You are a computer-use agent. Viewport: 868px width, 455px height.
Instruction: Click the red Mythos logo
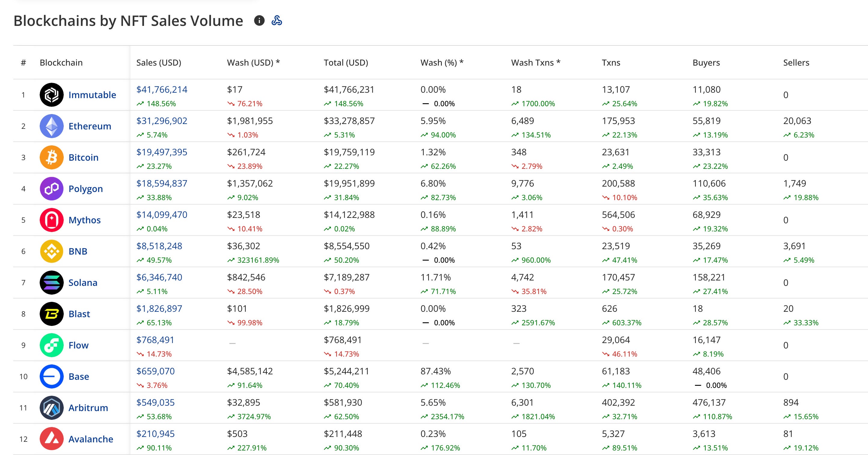(52, 220)
